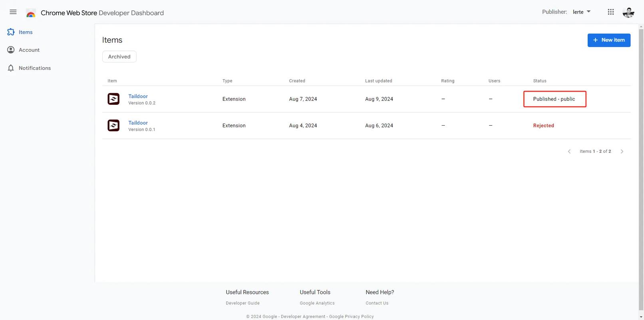The width and height of the screenshot is (644, 320).
Task: Go to next page of items
Action: [x=622, y=151]
